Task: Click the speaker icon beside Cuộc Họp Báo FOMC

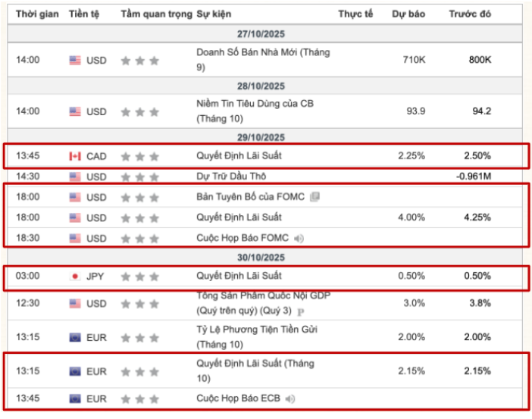Action: click(x=299, y=239)
